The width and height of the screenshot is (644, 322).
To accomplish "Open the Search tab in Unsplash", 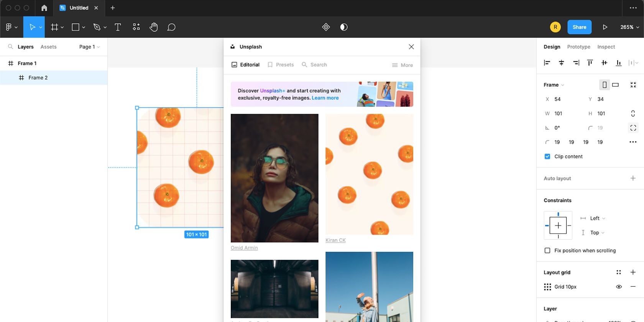I will pyautogui.click(x=314, y=65).
